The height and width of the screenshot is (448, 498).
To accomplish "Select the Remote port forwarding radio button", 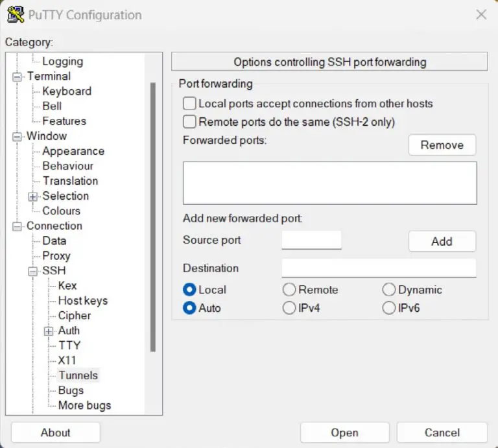I will [x=289, y=290].
